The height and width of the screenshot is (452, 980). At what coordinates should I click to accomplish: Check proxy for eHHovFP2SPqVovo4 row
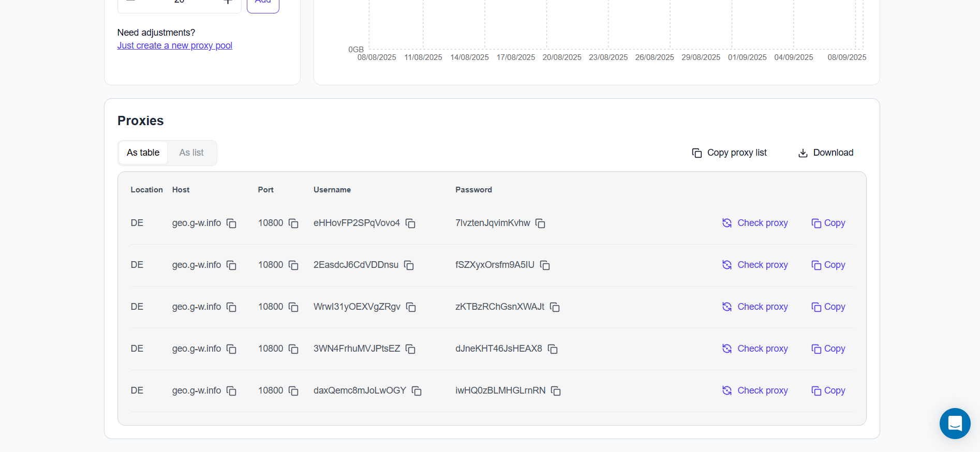(755, 223)
